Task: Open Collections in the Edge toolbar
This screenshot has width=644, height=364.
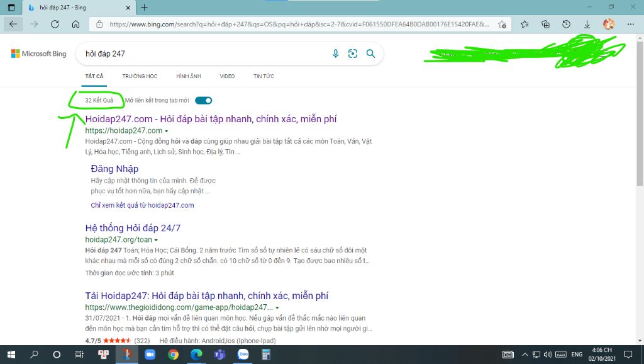Action: click(545, 23)
